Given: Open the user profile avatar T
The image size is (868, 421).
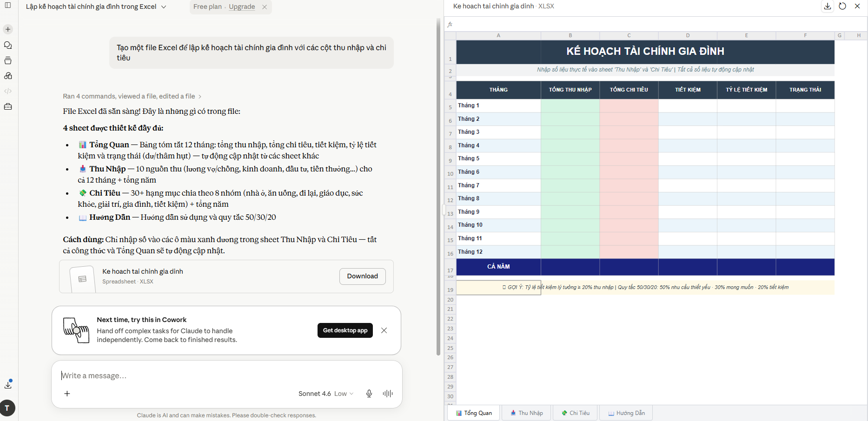Looking at the screenshot, I should pyautogui.click(x=7, y=408).
